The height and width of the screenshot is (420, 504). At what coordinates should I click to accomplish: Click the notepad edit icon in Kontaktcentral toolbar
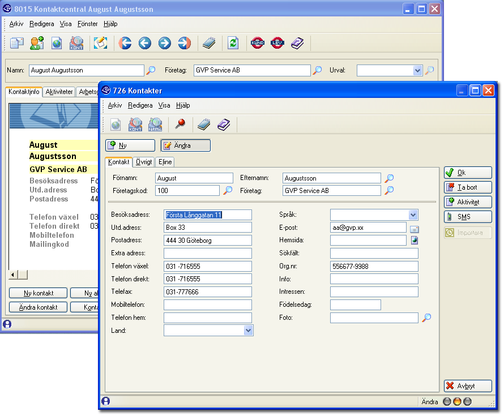101,43
